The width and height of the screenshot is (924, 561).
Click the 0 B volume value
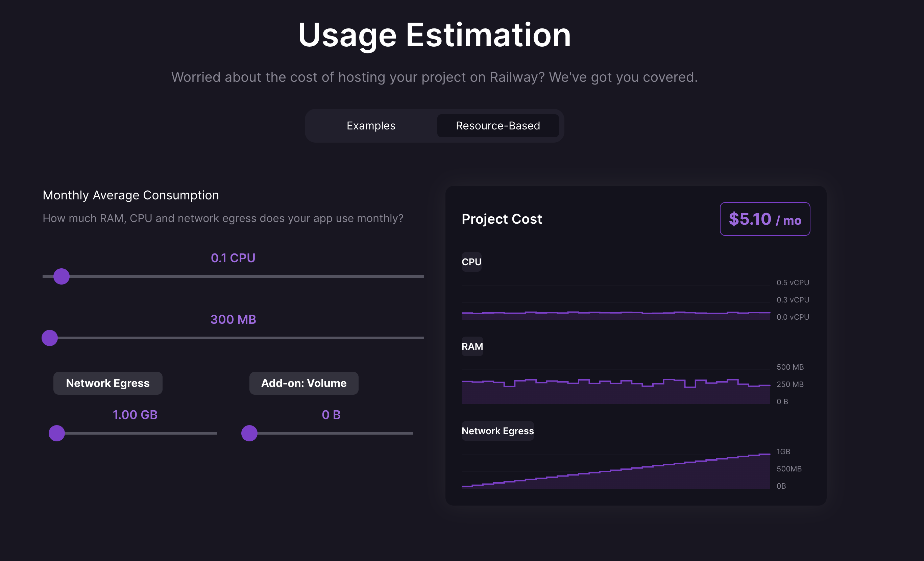[331, 415]
